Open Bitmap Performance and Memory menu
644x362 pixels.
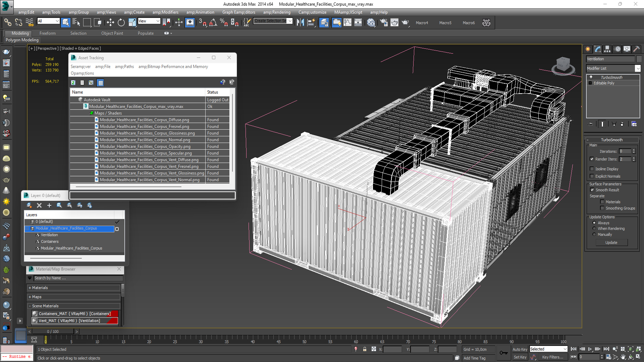(173, 67)
